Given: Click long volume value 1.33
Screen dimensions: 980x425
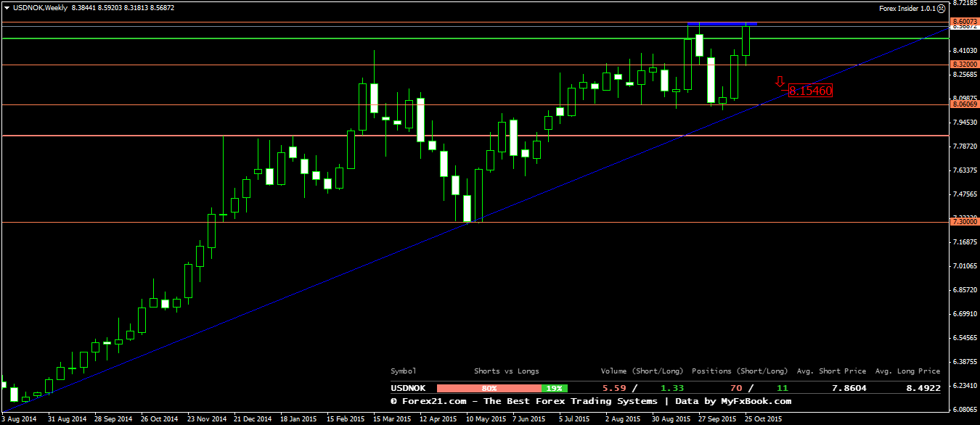Looking at the screenshot, I should point(672,389).
